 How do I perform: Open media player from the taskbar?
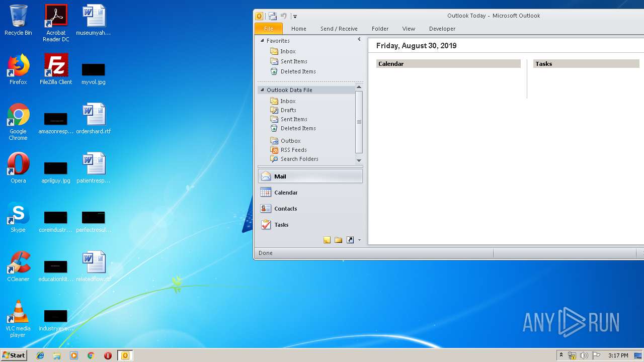(x=74, y=355)
